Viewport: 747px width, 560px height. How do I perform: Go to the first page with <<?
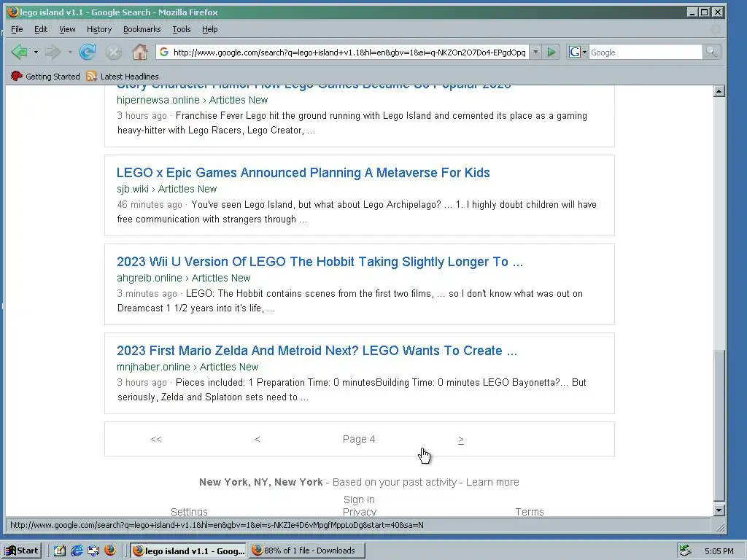(x=156, y=439)
